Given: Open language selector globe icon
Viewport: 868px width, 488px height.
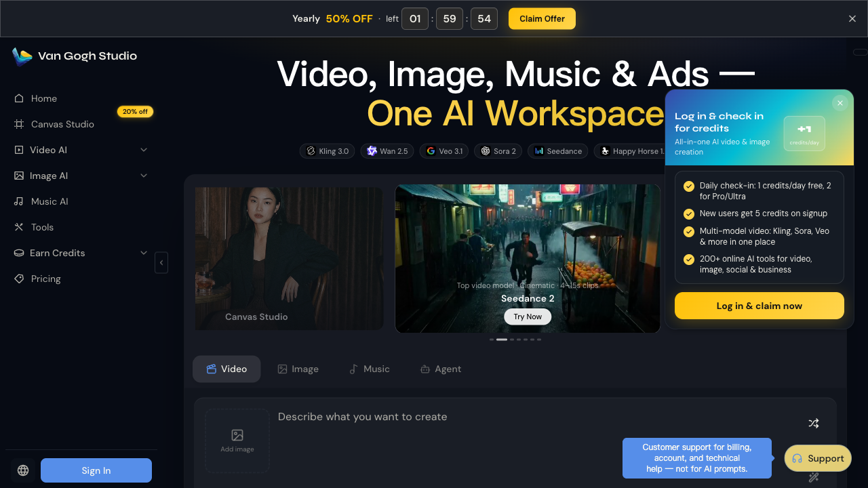Looking at the screenshot, I should (x=23, y=470).
